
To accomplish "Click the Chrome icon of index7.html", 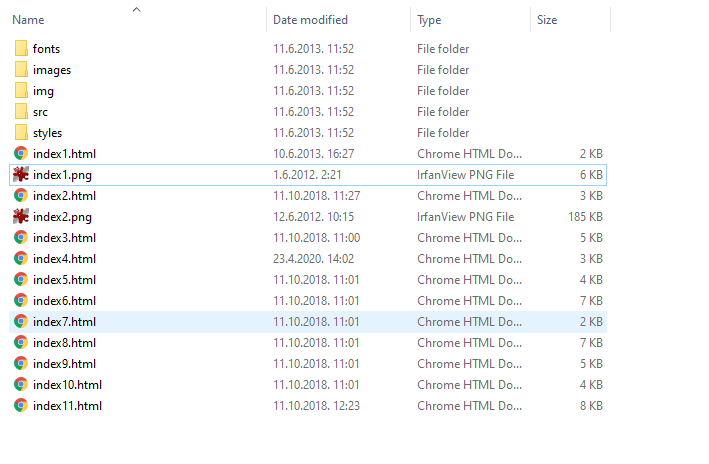I will click(21, 322).
